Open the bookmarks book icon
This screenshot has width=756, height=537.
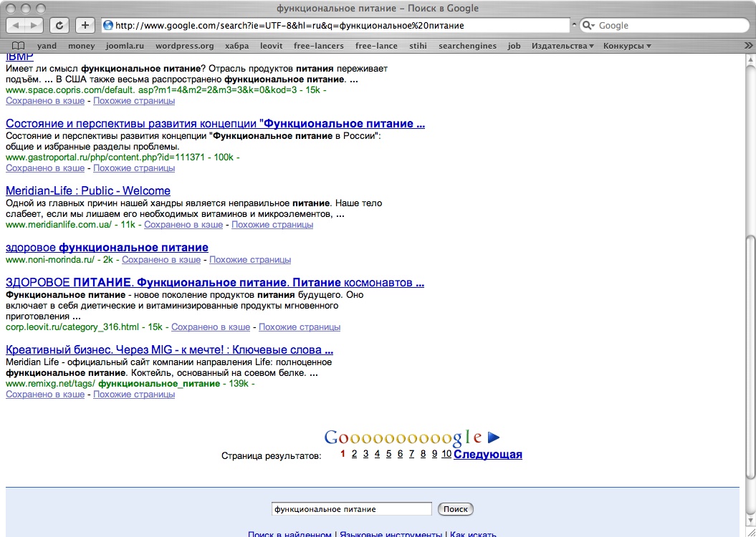point(18,46)
